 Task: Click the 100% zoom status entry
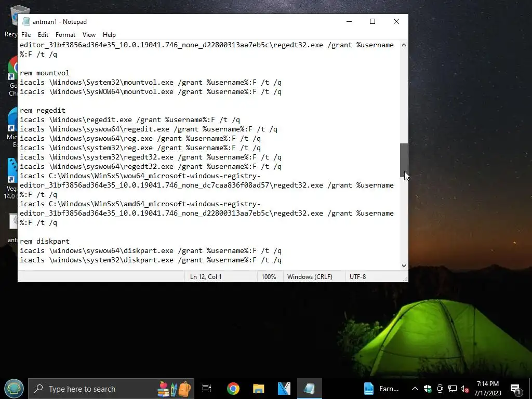(269, 277)
